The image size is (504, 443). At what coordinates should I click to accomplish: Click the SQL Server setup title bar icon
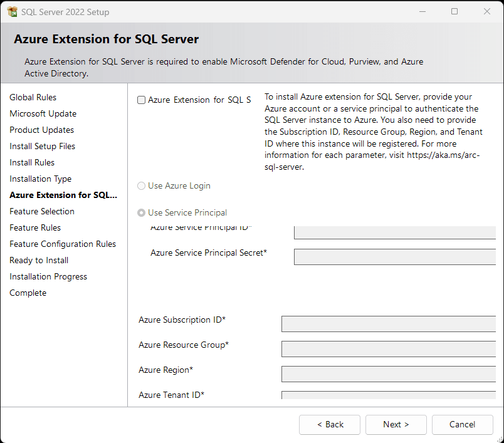click(12, 12)
